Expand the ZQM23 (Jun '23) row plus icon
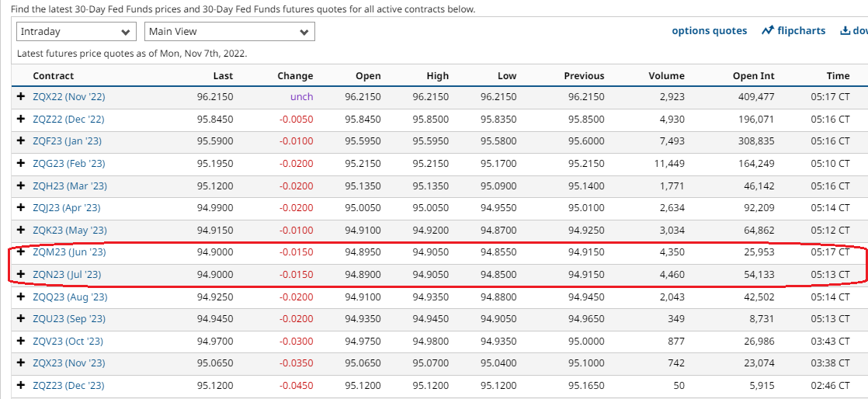Image resolution: width=868 pixels, height=399 pixels. (21, 252)
